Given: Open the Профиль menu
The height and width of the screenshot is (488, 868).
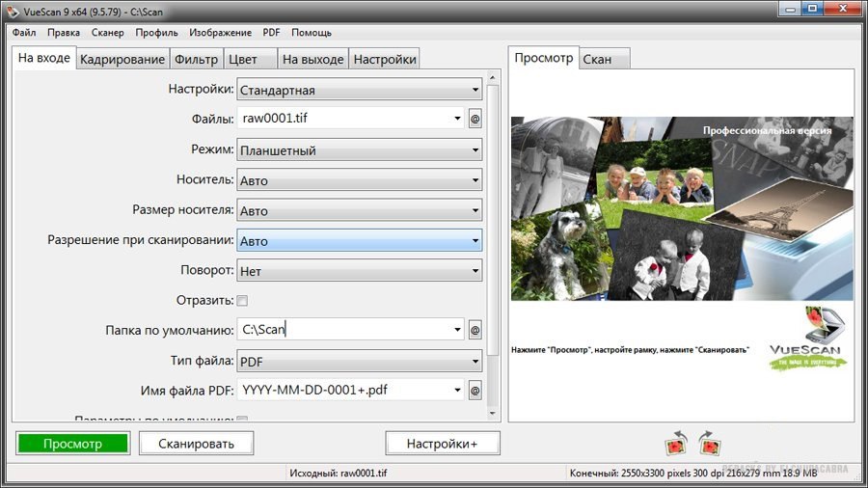Looking at the screenshot, I should (156, 33).
